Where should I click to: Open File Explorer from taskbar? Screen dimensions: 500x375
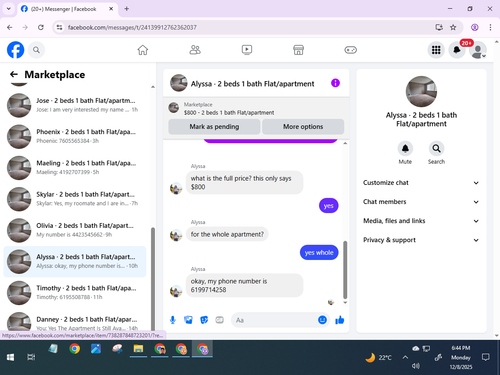point(138,349)
